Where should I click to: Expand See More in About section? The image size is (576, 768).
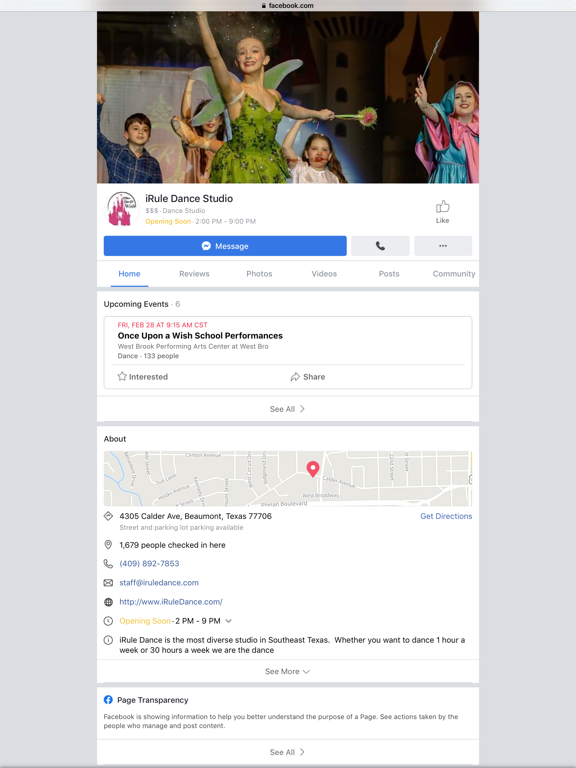288,672
